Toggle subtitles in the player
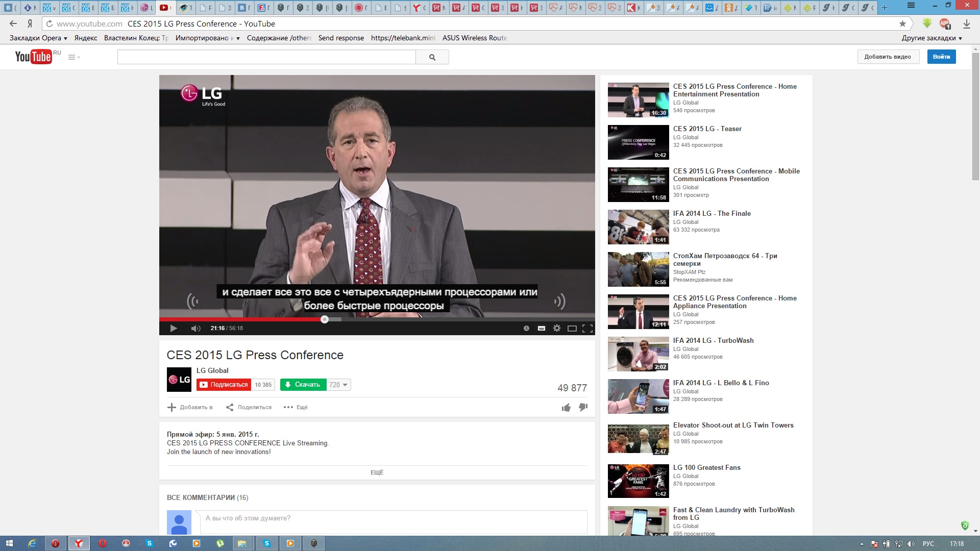Image resolution: width=980 pixels, height=551 pixels. click(x=542, y=329)
